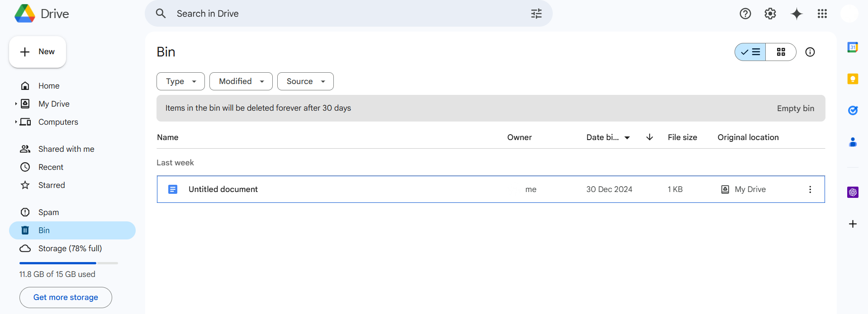Open Google Tasks side panel icon

[x=853, y=110]
